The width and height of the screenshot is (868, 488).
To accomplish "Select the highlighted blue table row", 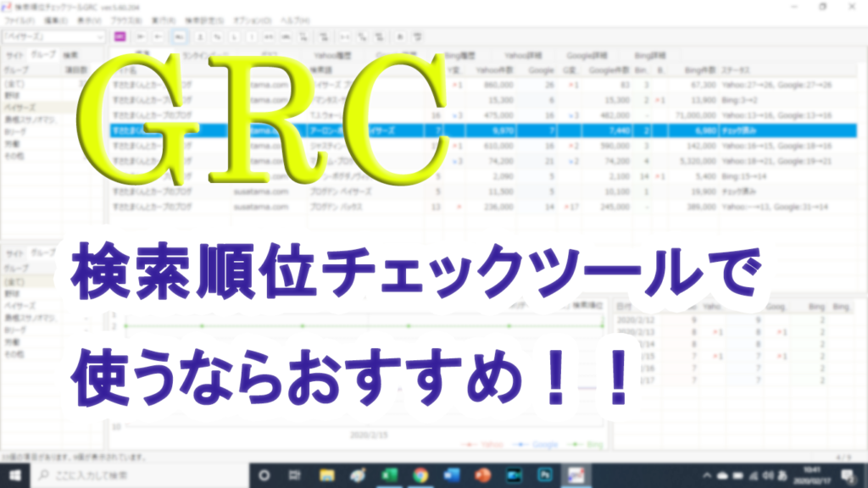I will tap(483, 130).
